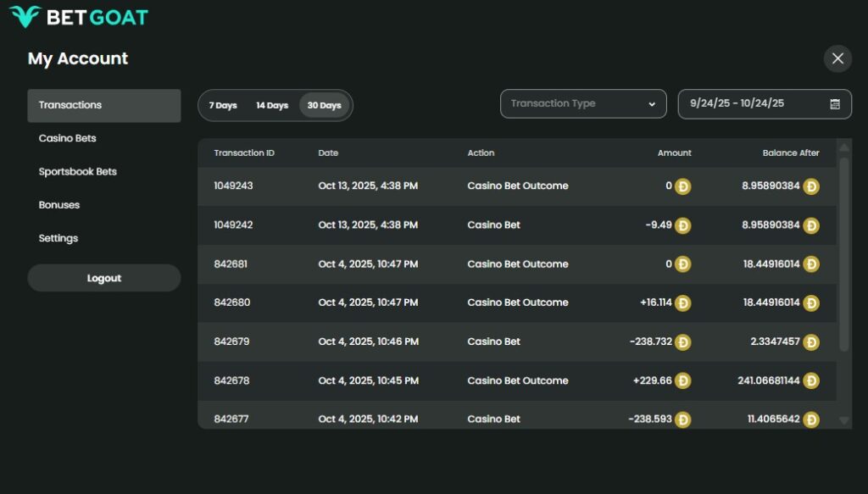The height and width of the screenshot is (494, 868).
Task: Click the Logout button
Action: [x=104, y=278]
